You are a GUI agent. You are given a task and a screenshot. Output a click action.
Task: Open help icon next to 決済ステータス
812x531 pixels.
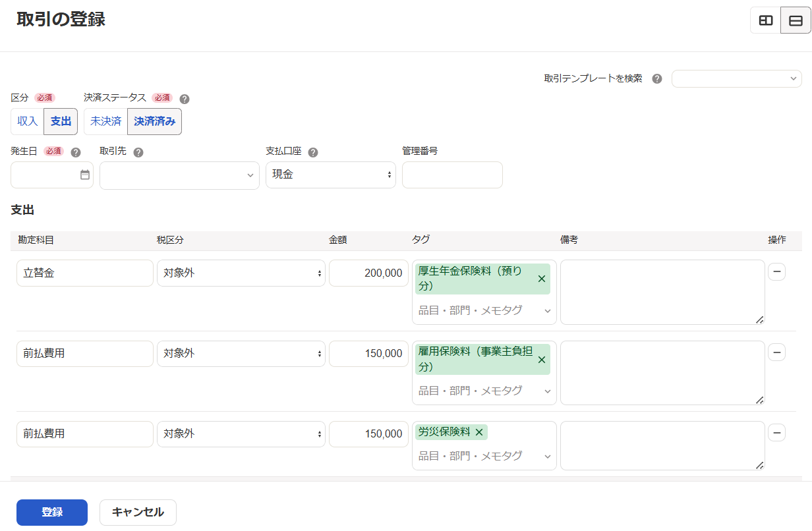click(x=185, y=99)
